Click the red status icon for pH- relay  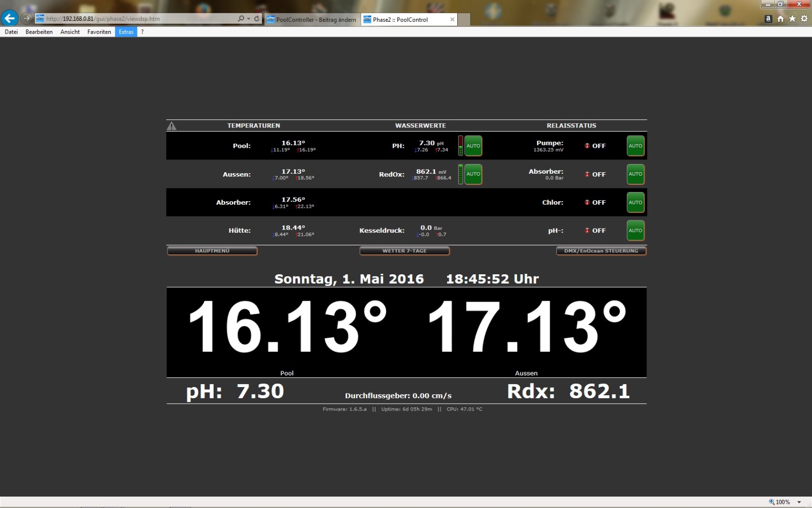(x=587, y=231)
